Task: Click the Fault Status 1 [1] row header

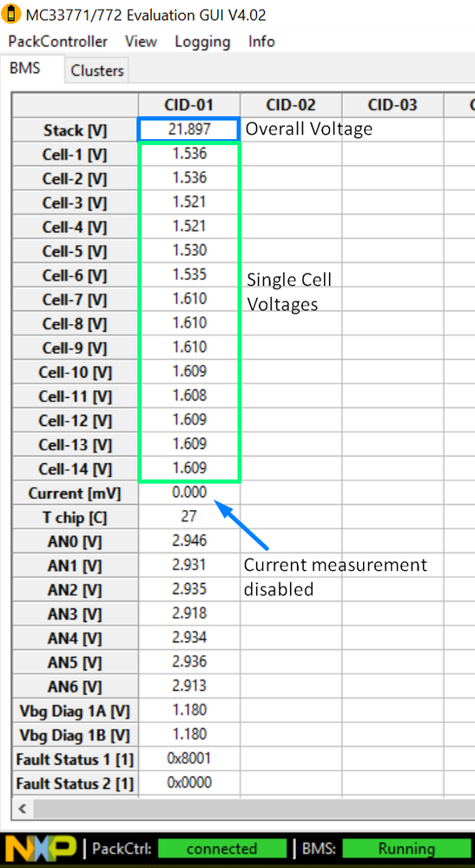Action: click(x=76, y=759)
